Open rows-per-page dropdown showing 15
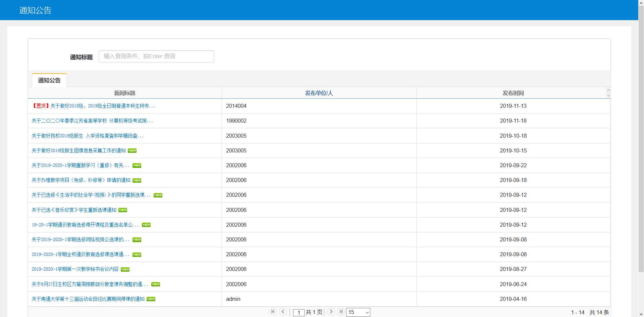This screenshot has height=317, width=644. pos(358,312)
